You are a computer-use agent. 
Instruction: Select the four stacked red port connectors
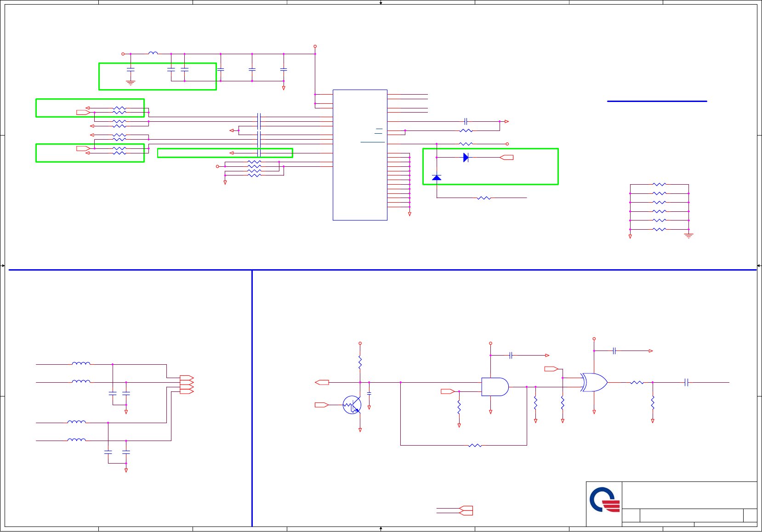(x=187, y=385)
